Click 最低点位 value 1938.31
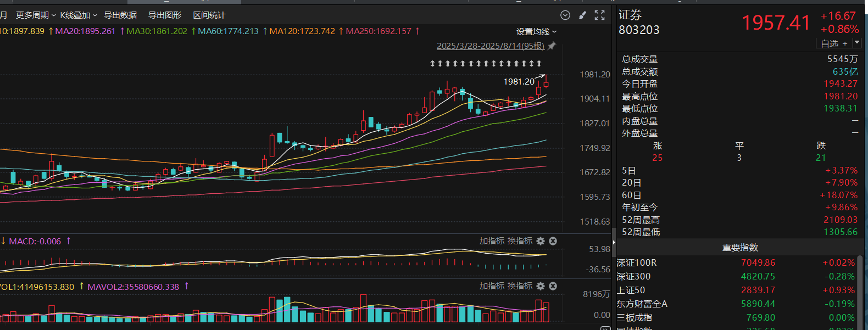Image resolution: width=868 pixels, height=330 pixels. pos(841,109)
